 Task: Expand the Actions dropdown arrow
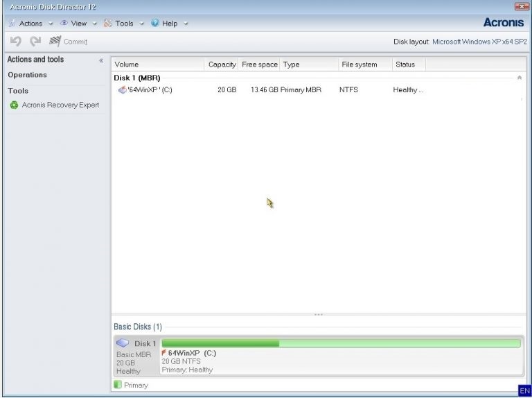[x=51, y=24]
